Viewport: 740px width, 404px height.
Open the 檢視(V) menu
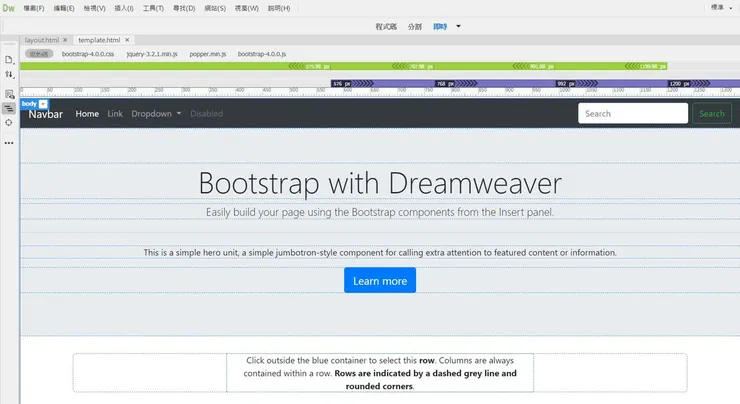[94, 8]
